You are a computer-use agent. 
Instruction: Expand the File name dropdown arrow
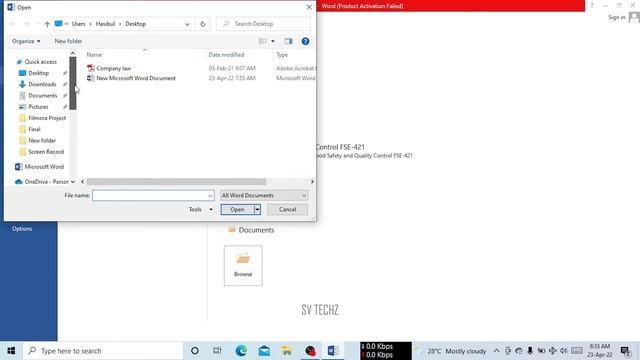210,196
